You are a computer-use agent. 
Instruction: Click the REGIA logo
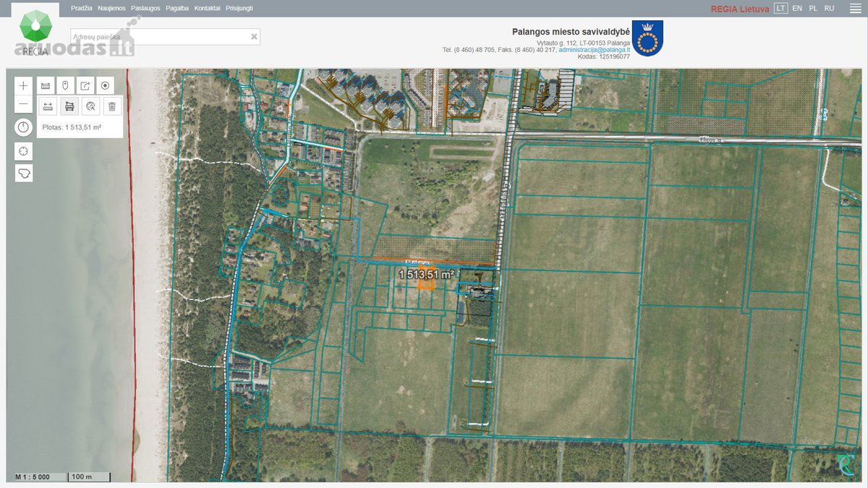tap(35, 33)
